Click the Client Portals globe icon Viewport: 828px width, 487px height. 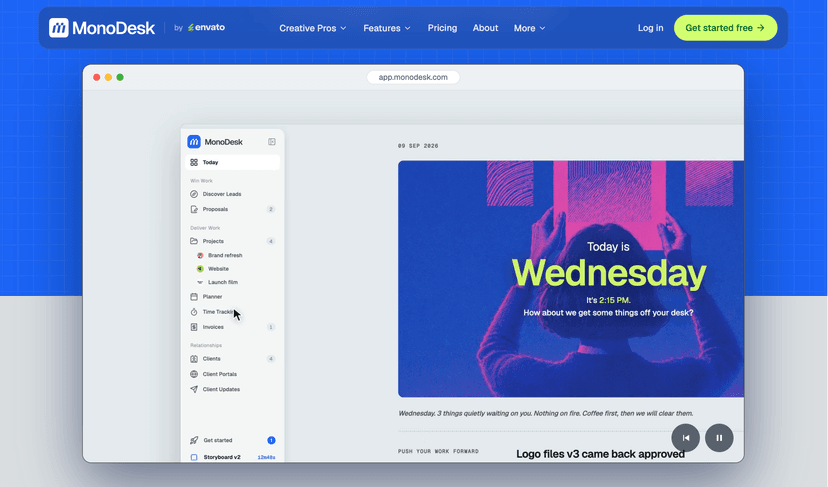point(194,374)
